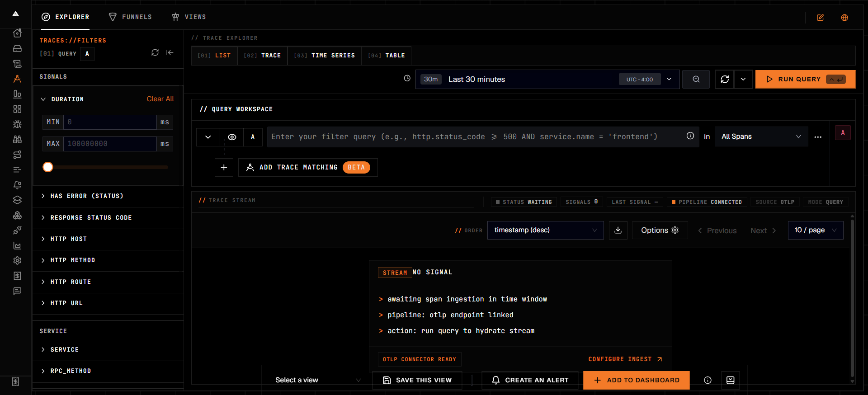Switch to the Views tab

coord(189,17)
